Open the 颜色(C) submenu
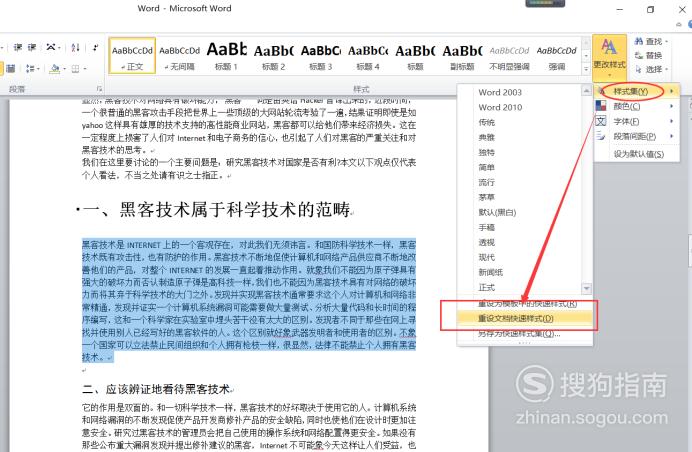Viewport: 692px width, 452px height. pyautogui.click(x=636, y=106)
